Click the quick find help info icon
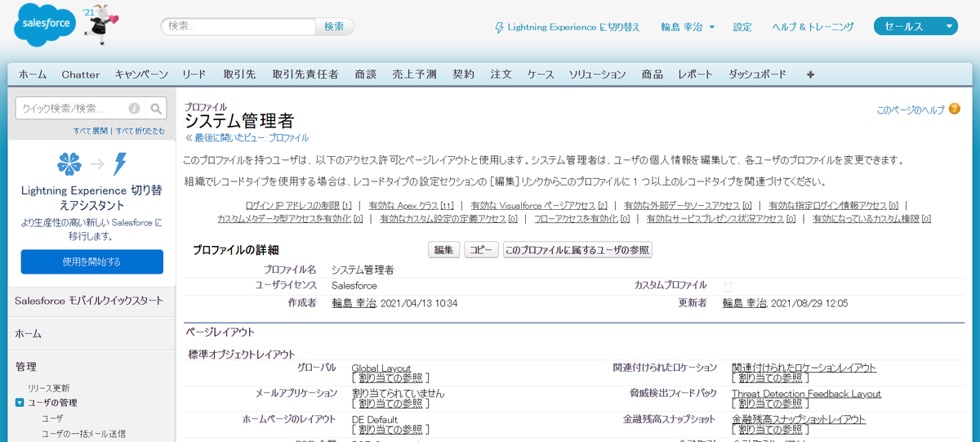This screenshot has height=442, width=980. 134,108
